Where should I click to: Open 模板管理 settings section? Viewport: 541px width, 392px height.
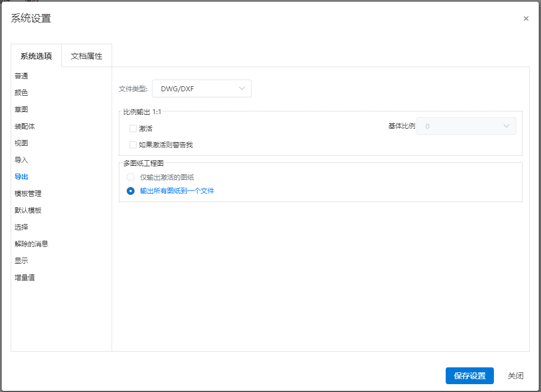pyautogui.click(x=28, y=193)
